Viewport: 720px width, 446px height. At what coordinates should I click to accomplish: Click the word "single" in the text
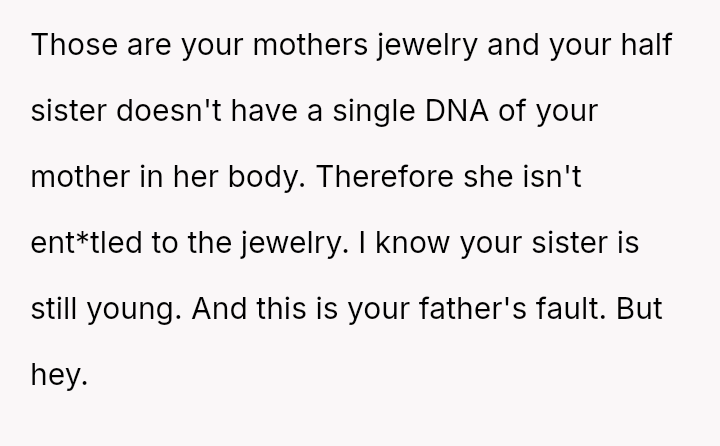click(395, 114)
